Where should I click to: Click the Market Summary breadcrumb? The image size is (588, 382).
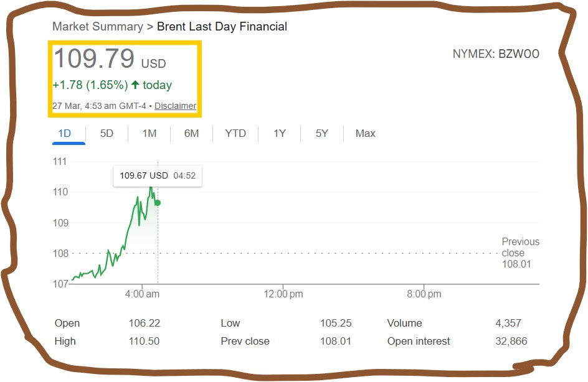(98, 26)
